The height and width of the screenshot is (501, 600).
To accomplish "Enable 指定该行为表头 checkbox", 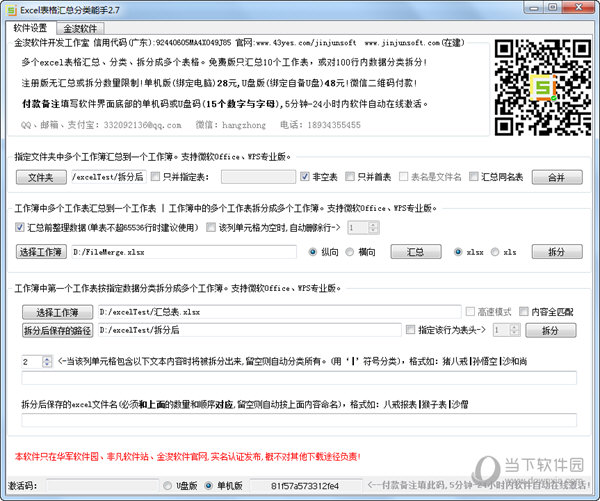I will point(410,330).
